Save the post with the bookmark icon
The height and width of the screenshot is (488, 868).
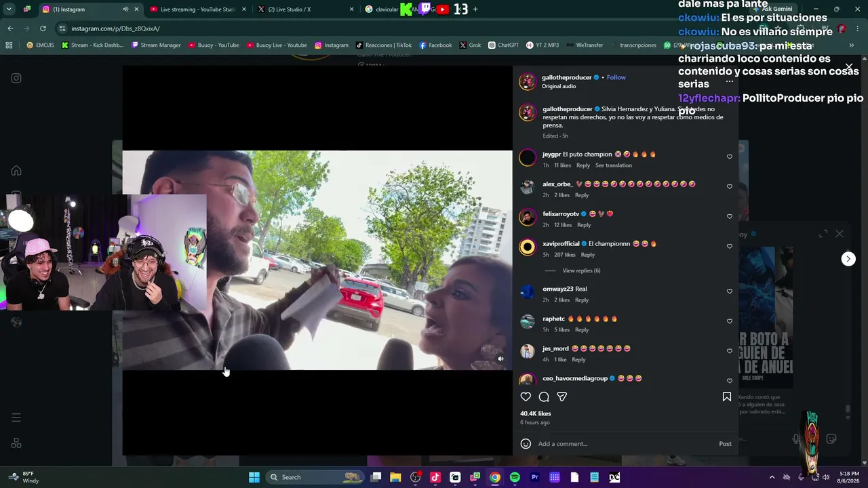click(727, 397)
